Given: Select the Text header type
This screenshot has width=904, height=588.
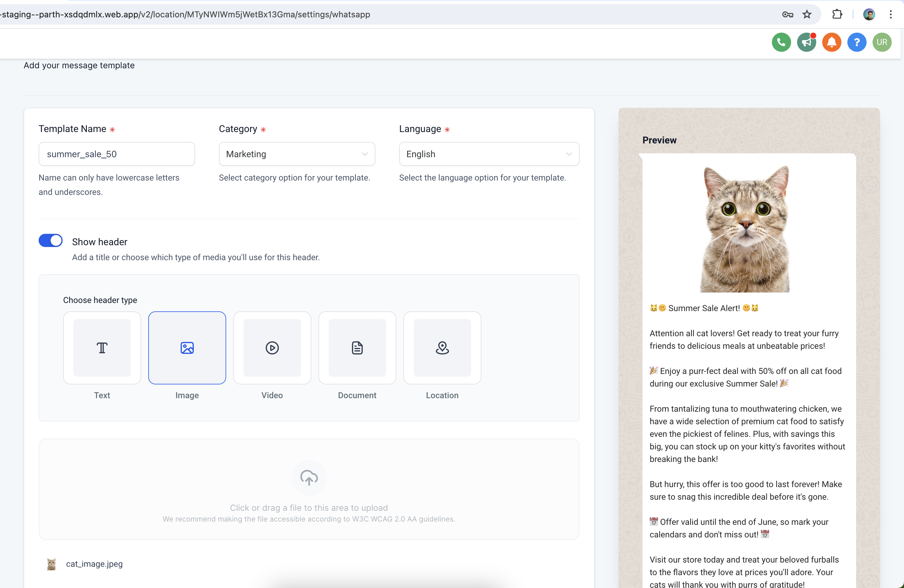Looking at the screenshot, I should 102,348.
